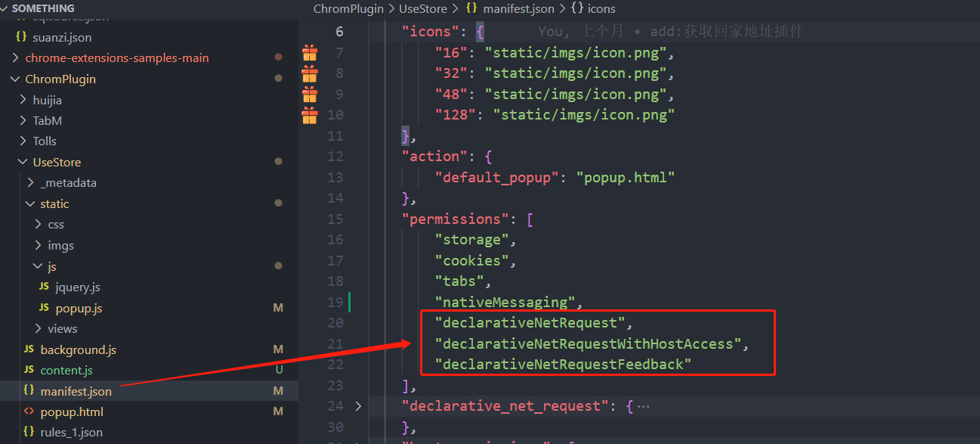Click the JS icon beside content.js
The width and height of the screenshot is (980, 444).
pyautogui.click(x=31, y=370)
